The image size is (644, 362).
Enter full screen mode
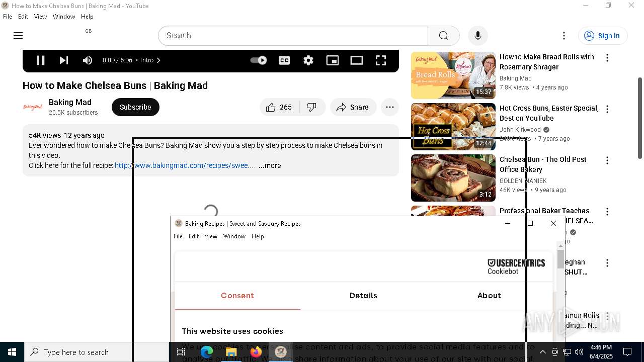point(381,60)
